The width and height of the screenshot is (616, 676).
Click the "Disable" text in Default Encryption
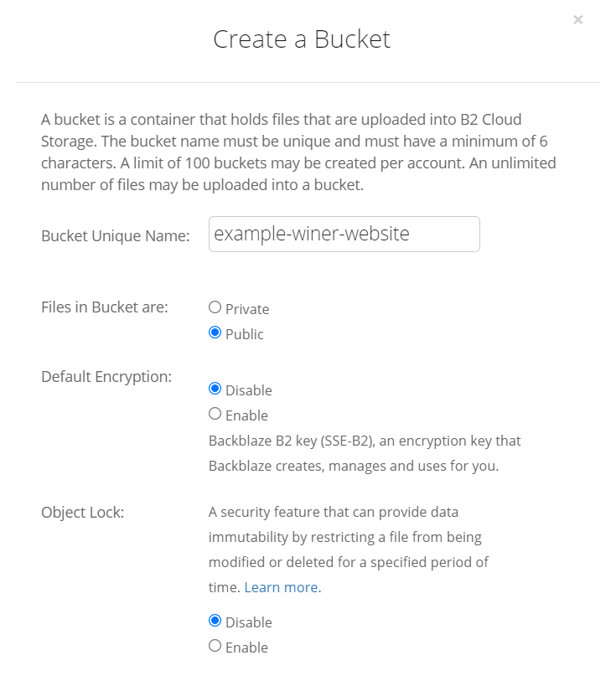pos(249,390)
